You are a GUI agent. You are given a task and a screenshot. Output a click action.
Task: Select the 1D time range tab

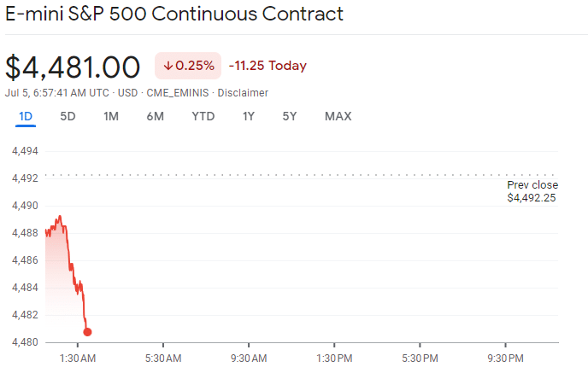(x=26, y=116)
